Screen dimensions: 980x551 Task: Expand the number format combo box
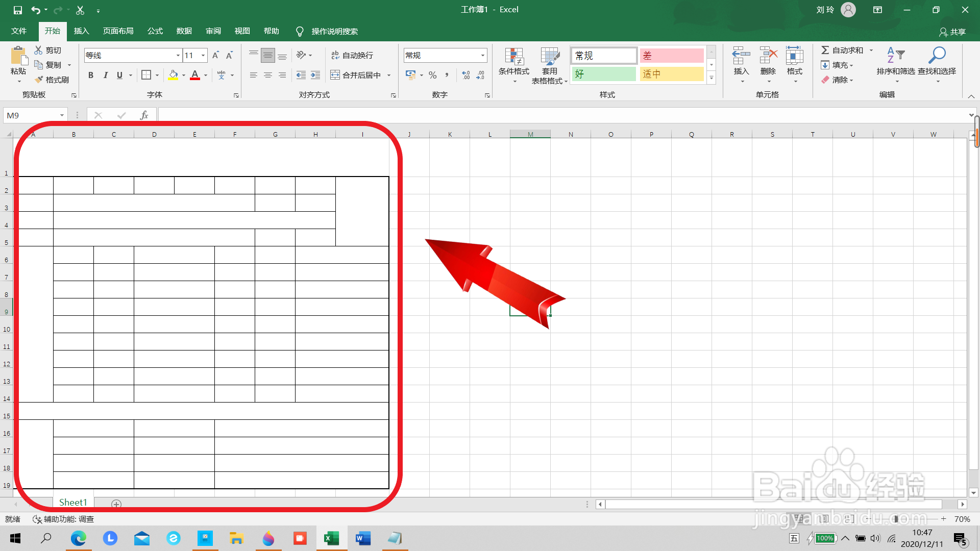point(482,55)
